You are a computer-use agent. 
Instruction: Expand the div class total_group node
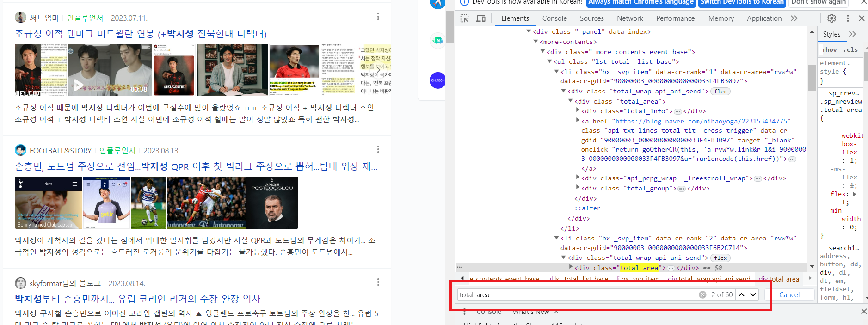[x=578, y=188]
